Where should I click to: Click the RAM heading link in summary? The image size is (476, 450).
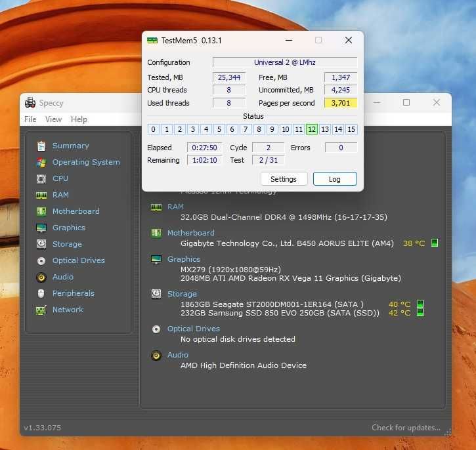(175, 207)
